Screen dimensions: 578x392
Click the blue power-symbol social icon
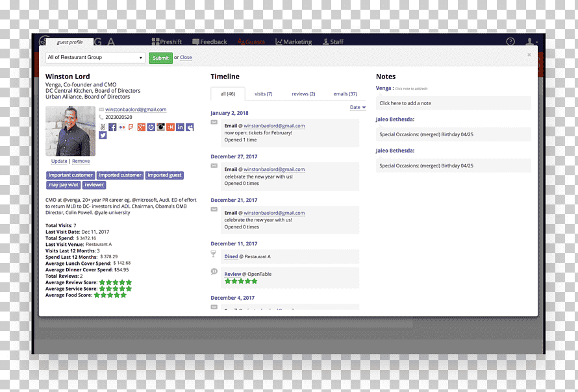pyautogui.click(x=151, y=127)
